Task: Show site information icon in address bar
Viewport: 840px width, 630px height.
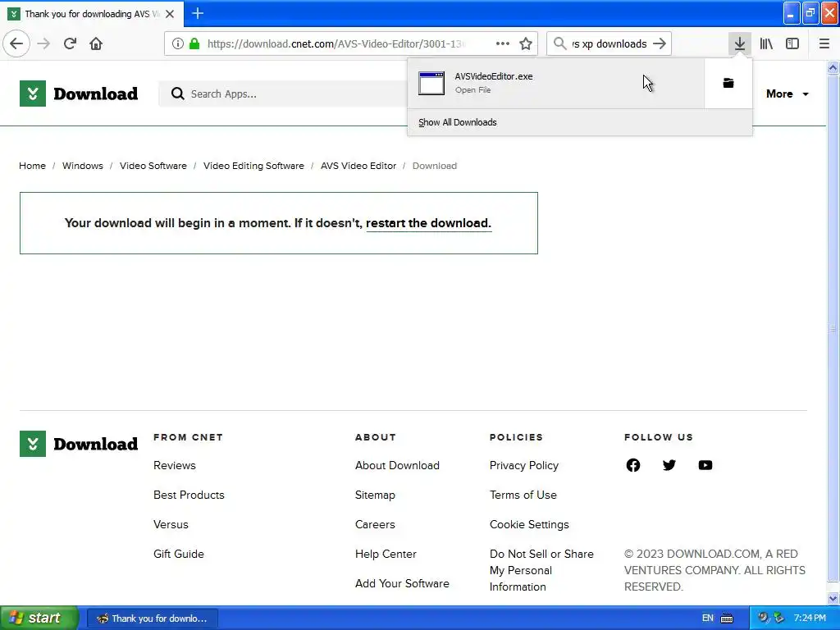Action: pos(178,43)
